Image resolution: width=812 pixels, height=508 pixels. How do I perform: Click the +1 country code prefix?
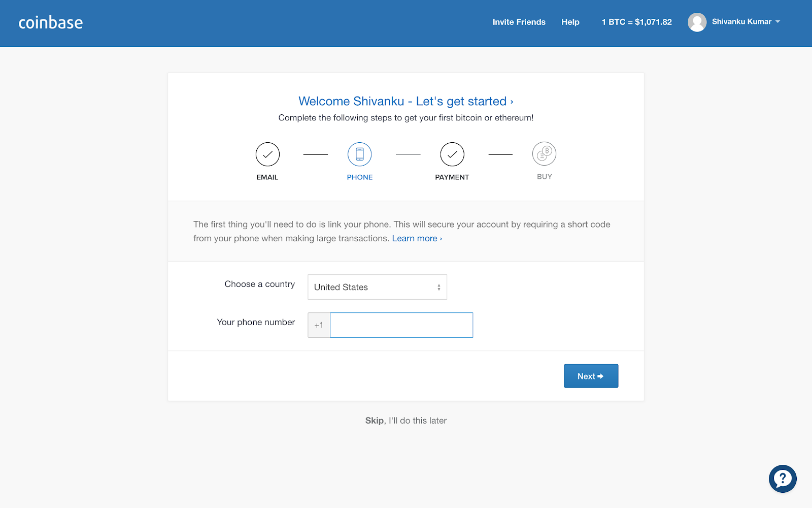(319, 325)
